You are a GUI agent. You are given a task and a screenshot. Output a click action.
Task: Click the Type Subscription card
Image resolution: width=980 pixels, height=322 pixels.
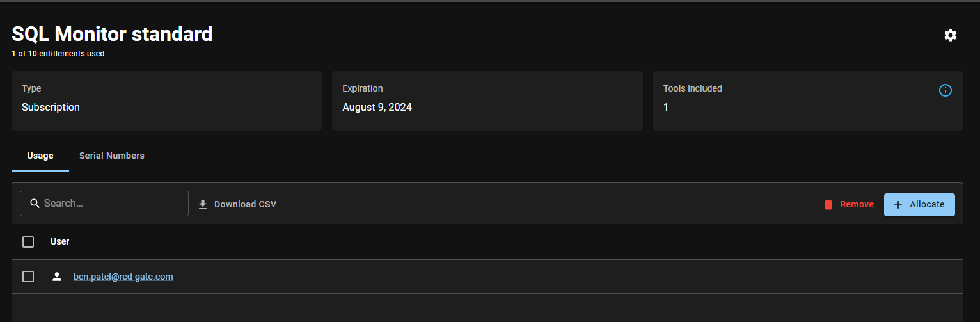click(x=166, y=101)
